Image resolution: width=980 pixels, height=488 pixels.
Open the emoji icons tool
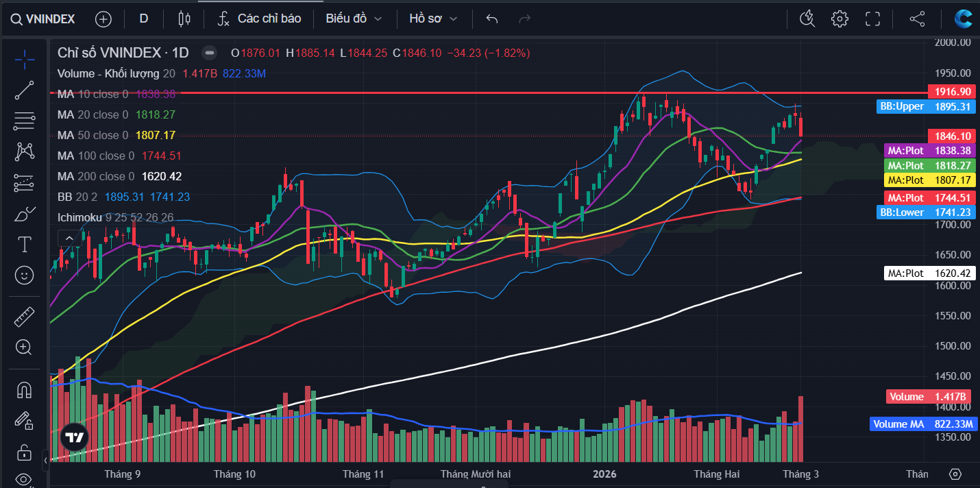click(x=25, y=276)
